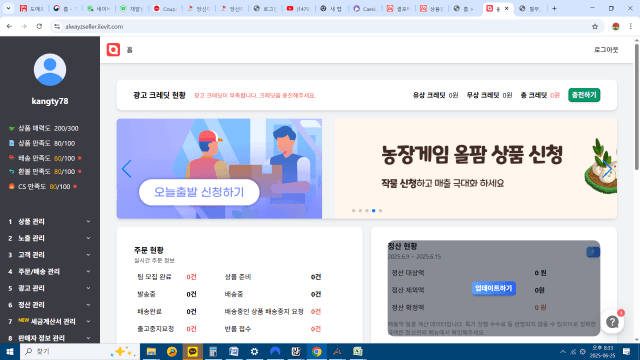Expand the 주문/배송 관리 menu
Screen dimensions: 640x360
(50, 272)
